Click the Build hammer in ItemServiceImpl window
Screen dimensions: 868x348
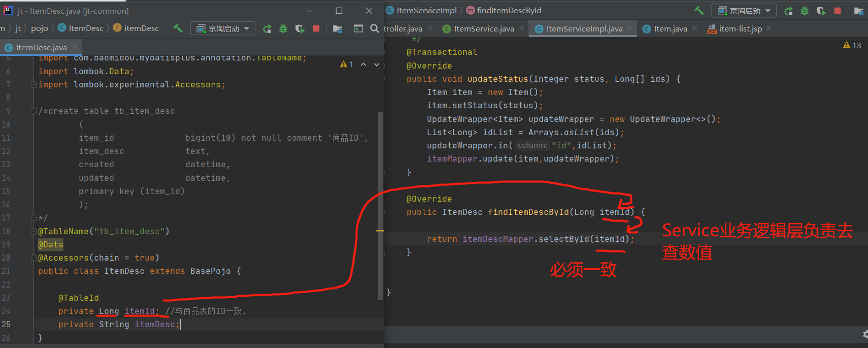[x=699, y=11]
